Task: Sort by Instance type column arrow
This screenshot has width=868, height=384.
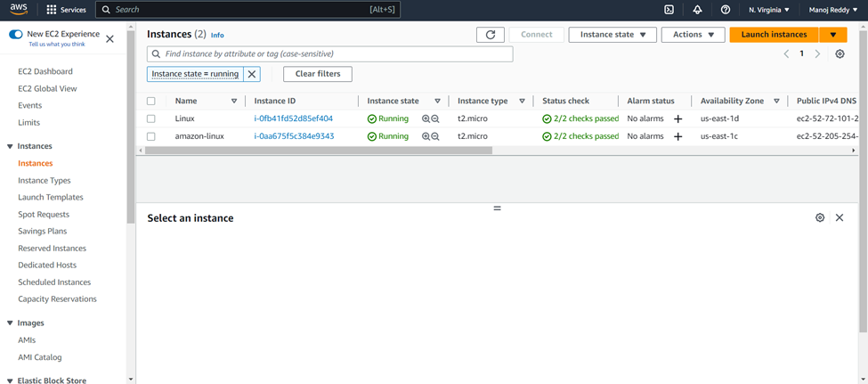Action: click(x=522, y=101)
